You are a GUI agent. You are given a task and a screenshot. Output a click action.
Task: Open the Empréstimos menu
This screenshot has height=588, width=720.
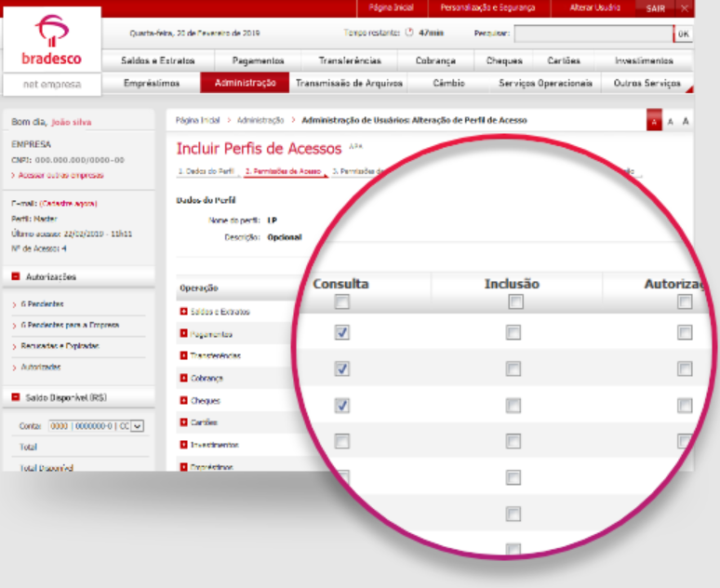(x=152, y=83)
